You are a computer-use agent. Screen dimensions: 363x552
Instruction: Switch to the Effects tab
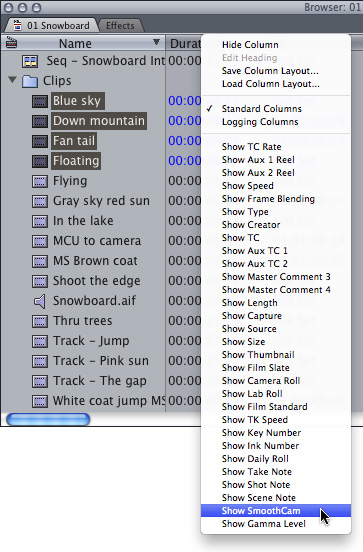120,26
